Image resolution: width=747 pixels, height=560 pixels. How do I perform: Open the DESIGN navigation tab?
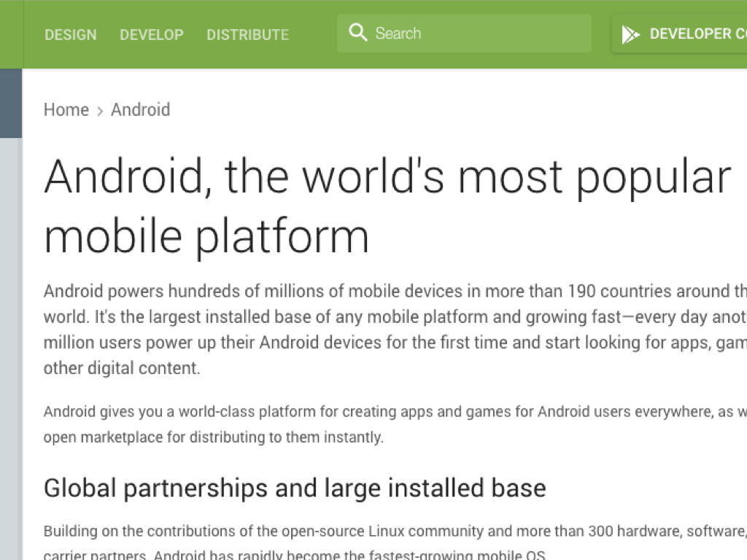(x=71, y=35)
